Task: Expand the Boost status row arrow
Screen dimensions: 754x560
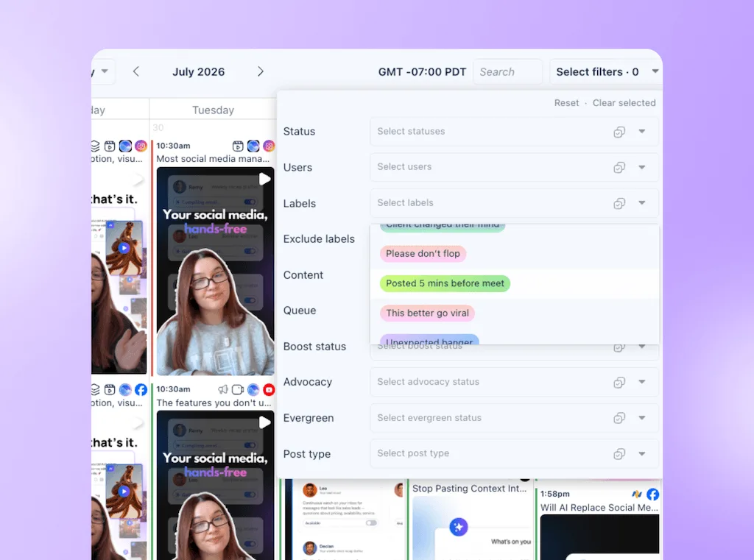Action: (x=642, y=347)
